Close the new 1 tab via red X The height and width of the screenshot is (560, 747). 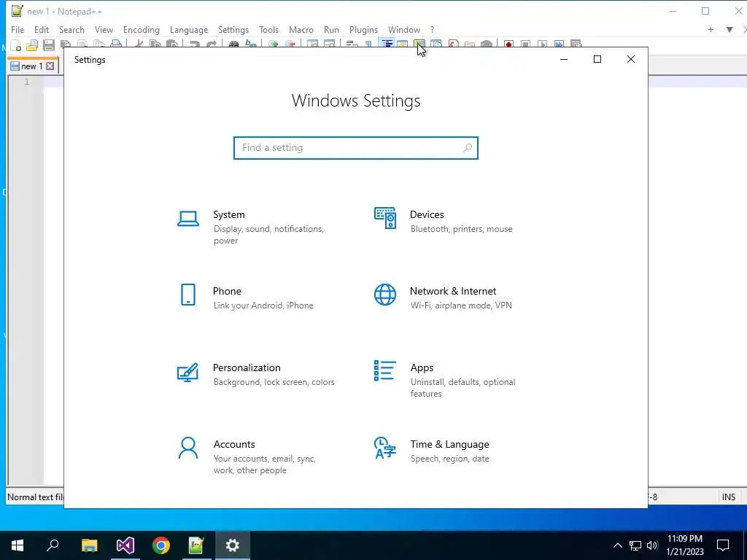click(50, 66)
